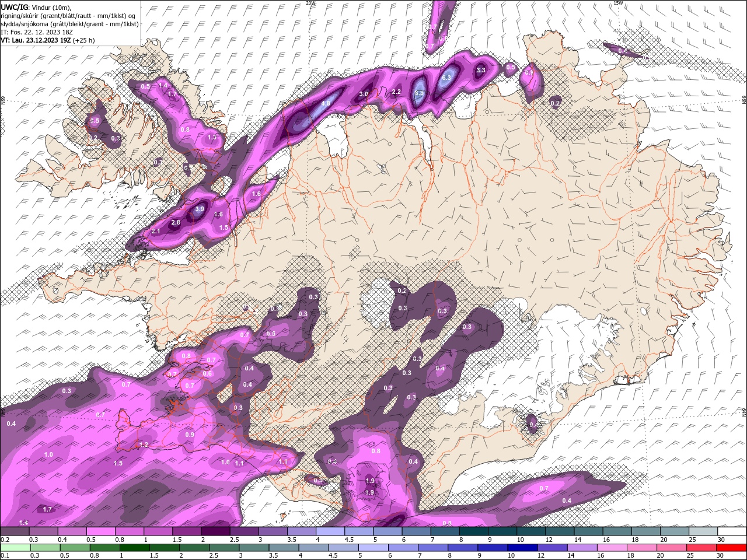Click the 'rigning/skúrir' legend description line
This screenshot has width=747, height=560.
[69, 16]
